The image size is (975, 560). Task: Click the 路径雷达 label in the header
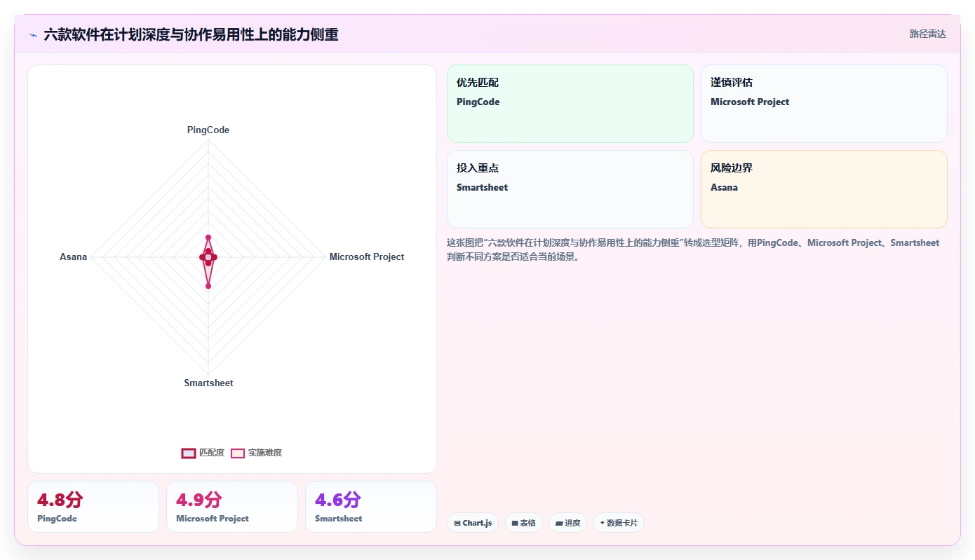927,34
